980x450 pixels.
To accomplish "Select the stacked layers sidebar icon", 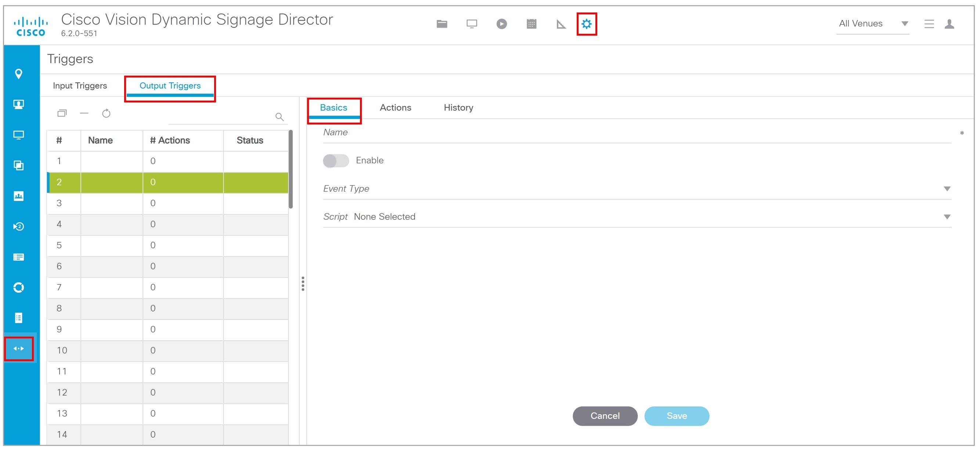I will coord(19,165).
